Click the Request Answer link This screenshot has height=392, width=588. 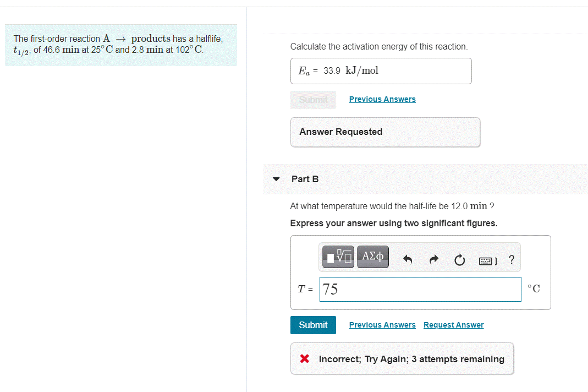pos(453,325)
